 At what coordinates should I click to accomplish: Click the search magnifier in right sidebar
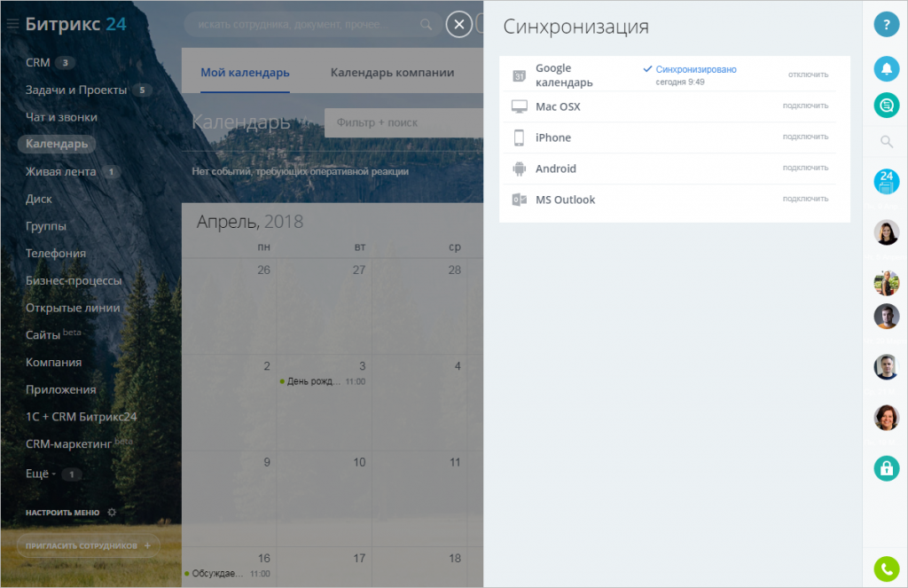(x=886, y=141)
